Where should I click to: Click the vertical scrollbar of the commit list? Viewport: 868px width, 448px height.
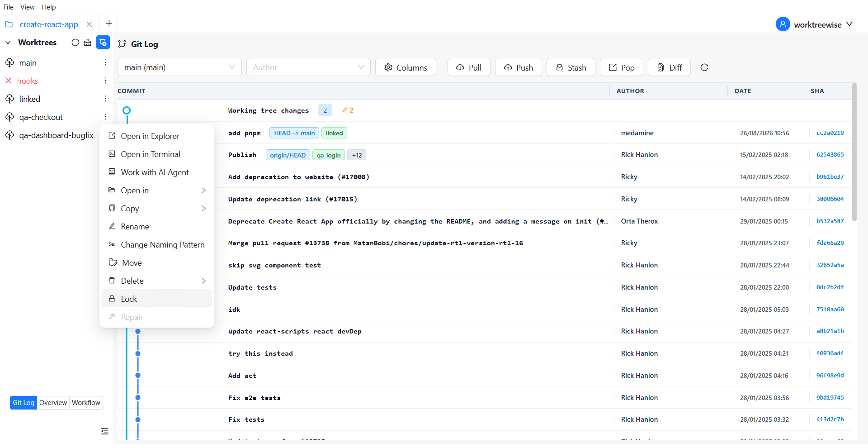pos(854,152)
